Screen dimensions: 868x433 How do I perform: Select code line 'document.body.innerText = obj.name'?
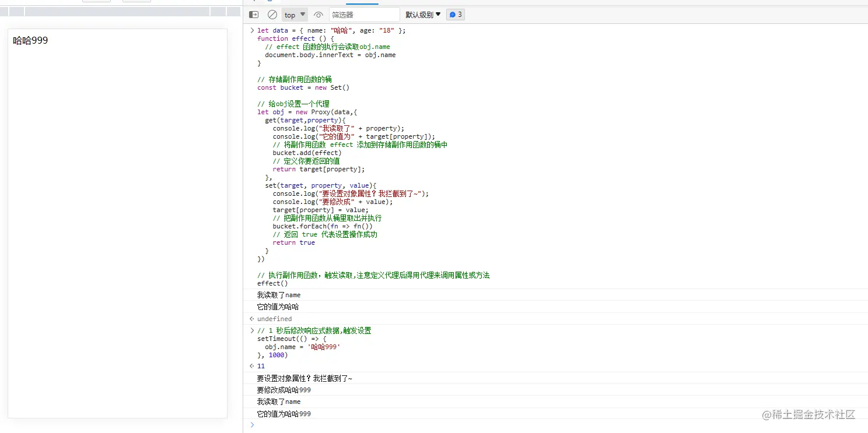pos(330,55)
